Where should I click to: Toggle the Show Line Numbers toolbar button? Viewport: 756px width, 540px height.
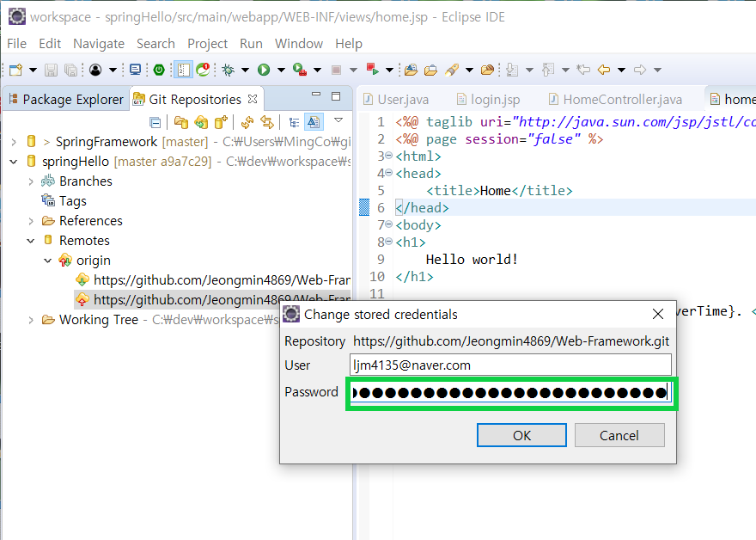183,70
